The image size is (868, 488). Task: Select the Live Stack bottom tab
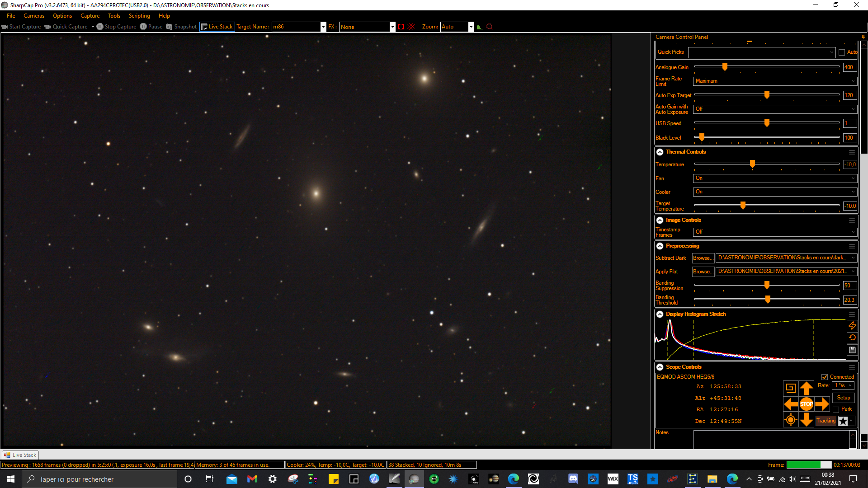tap(20, 455)
